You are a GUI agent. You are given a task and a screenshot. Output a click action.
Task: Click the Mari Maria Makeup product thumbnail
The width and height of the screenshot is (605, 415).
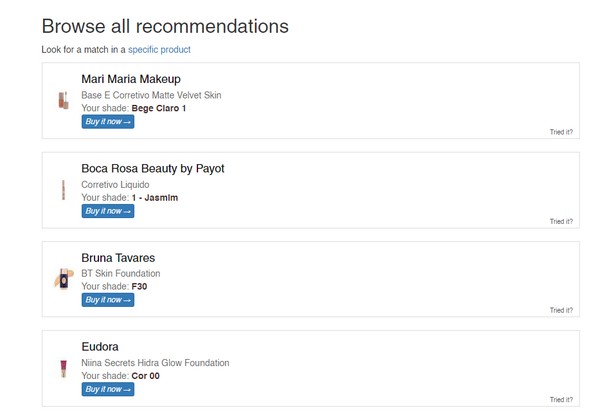[x=62, y=100]
